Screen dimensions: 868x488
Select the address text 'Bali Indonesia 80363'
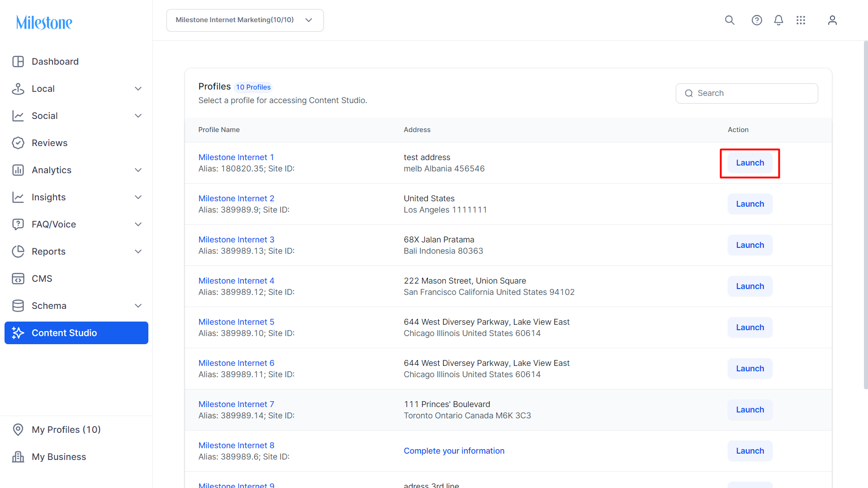point(443,251)
